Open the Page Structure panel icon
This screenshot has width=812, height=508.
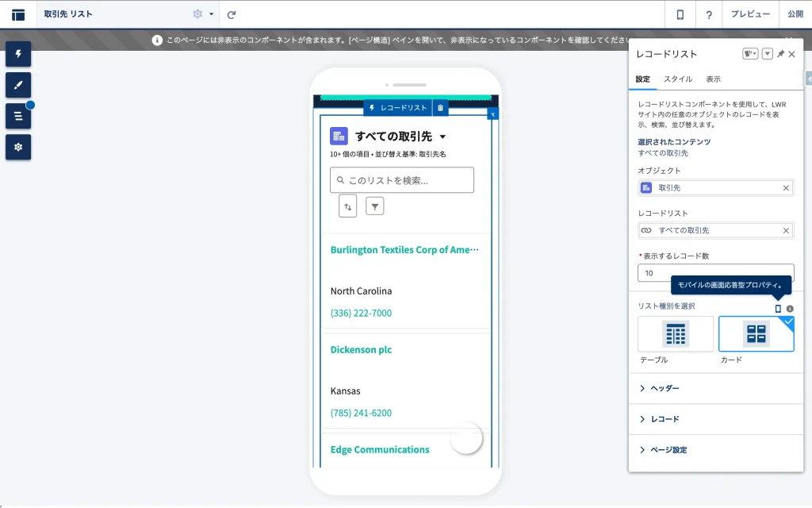point(18,116)
